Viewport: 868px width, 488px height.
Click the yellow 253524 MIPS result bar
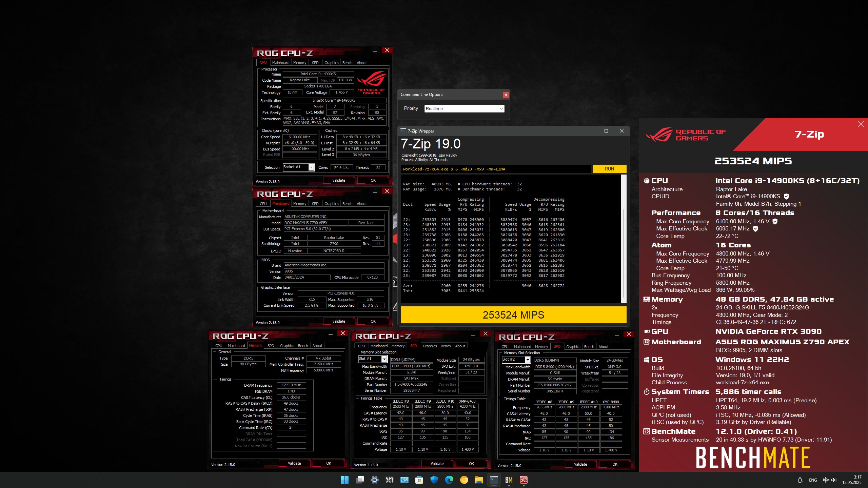coord(513,315)
